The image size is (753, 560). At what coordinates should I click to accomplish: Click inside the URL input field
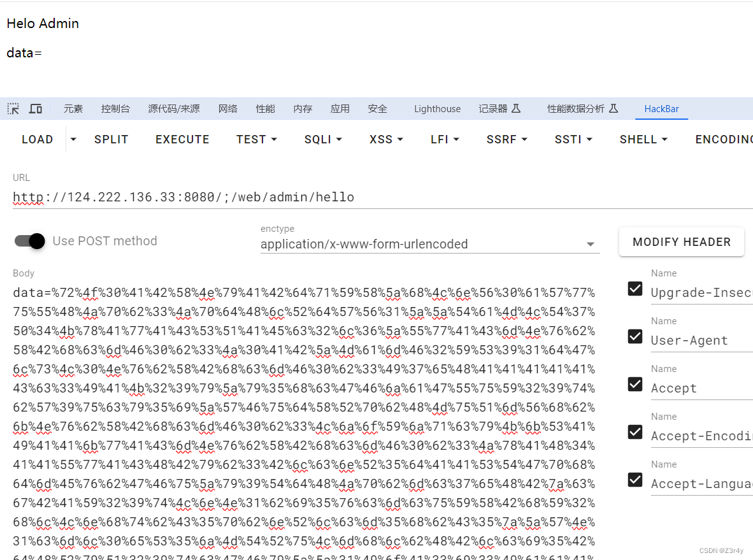(255, 197)
